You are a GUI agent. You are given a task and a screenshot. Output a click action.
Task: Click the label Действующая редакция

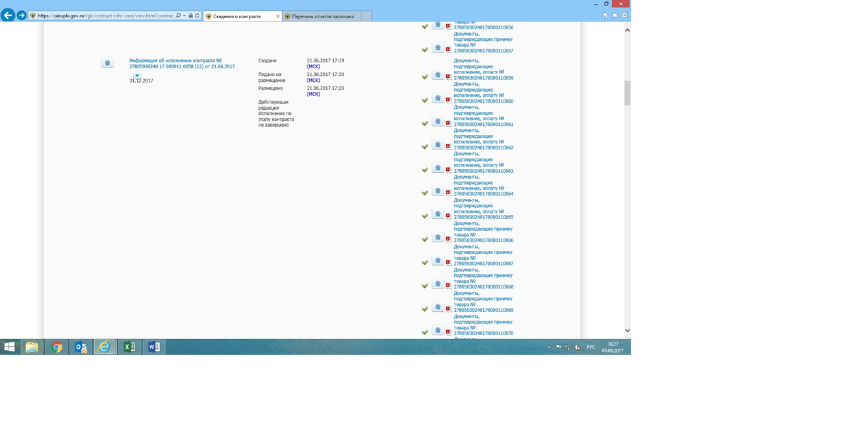click(273, 105)
